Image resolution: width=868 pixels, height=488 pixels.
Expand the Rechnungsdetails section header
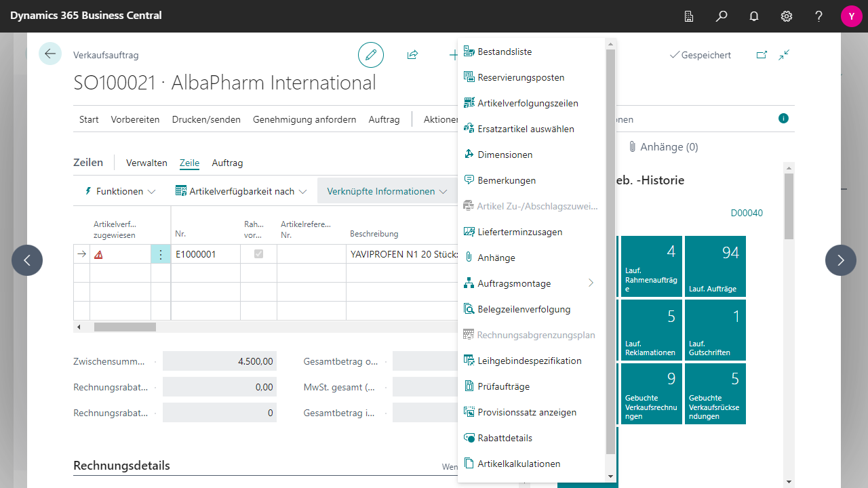point(121,466)
